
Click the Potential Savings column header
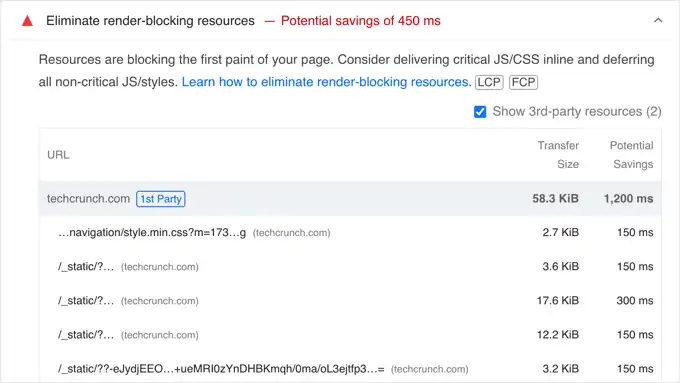click(x=631, y=155)
